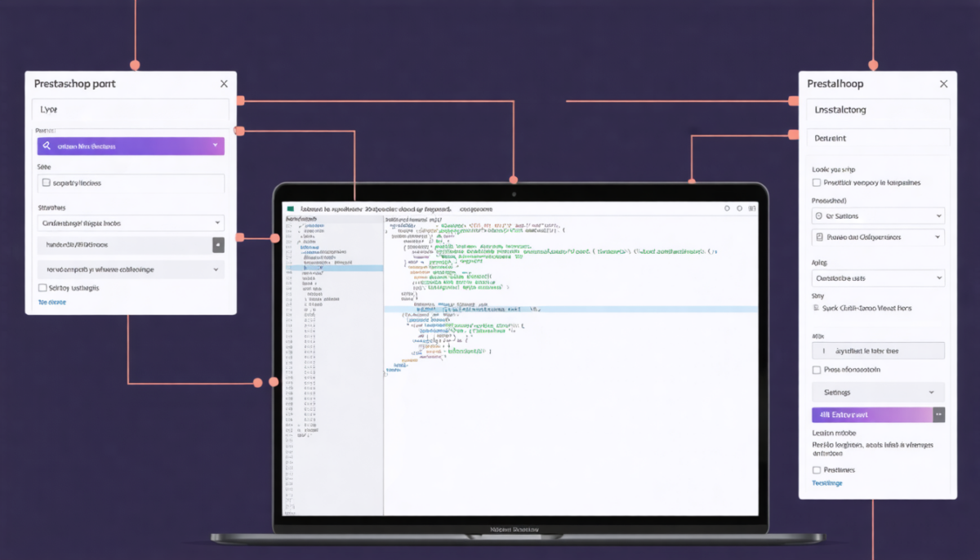Close the 'Prestaschop port' panel
Viewport: 980px width, 560px height.
pyautogui.click(x=224, y=83)
